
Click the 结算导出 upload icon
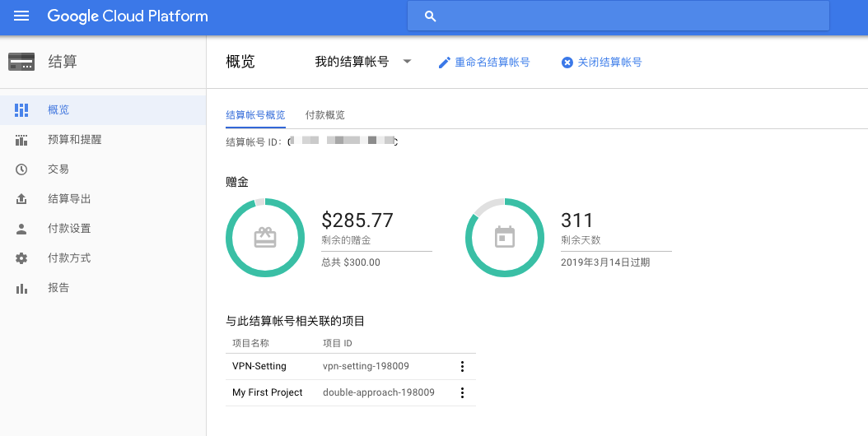pyautogui.click(x=21, y=198)
